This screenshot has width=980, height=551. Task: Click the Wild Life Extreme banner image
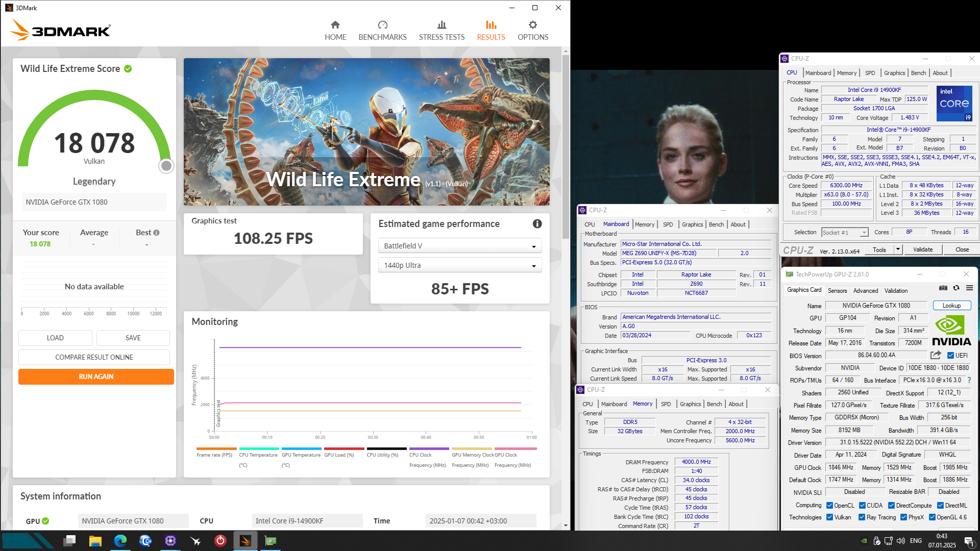(x=366, y=132)
